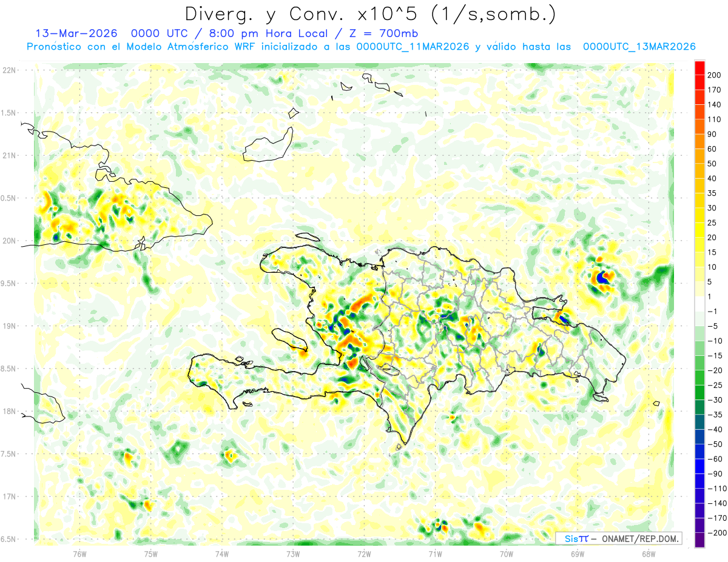Click the 74W longitude label
This screenshot has width=728, height=562.
point(222,554)
